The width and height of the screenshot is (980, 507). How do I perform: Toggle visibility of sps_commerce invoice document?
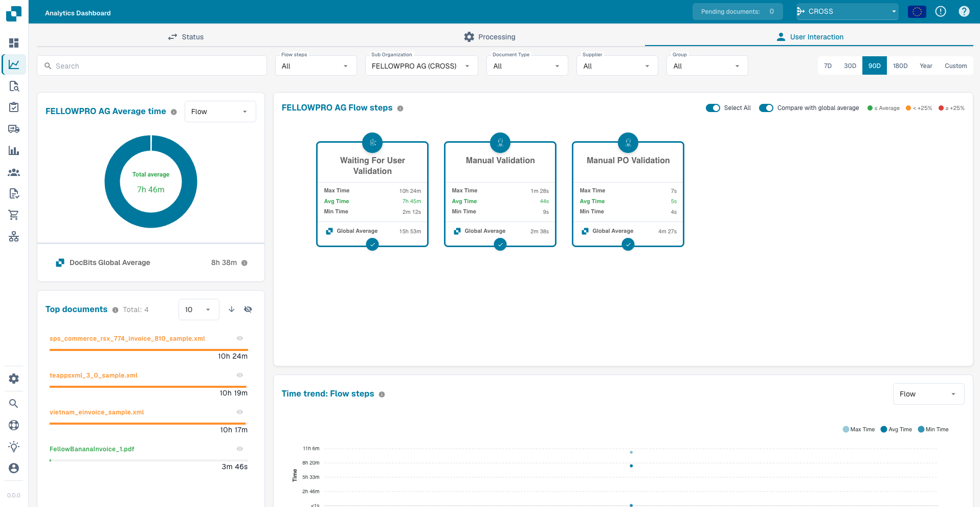pyautogui.click(x=240, y=338)
